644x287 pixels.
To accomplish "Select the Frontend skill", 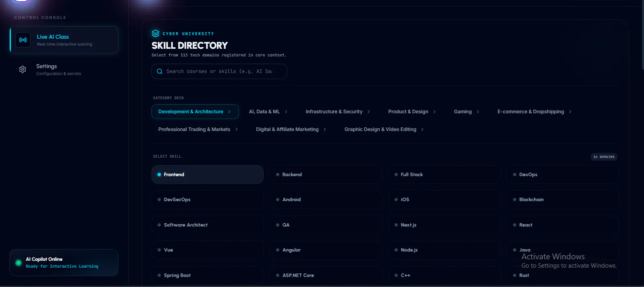I will point(208,175).
